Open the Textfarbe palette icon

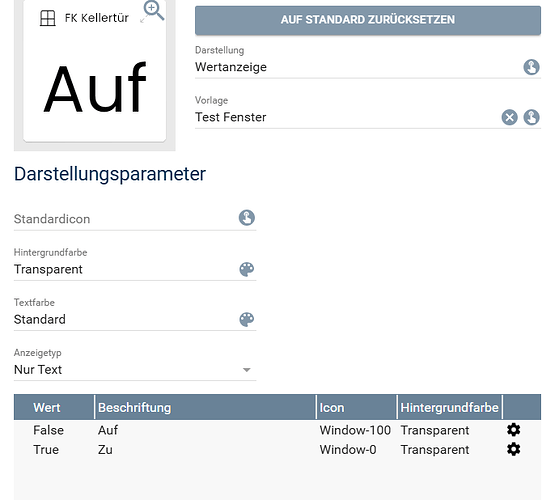[x=247, y=320]
